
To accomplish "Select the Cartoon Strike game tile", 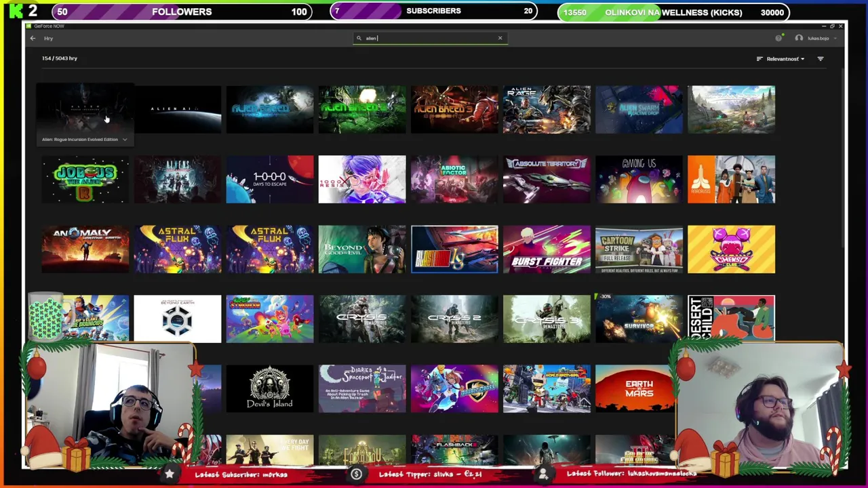I will coord(639,249).
